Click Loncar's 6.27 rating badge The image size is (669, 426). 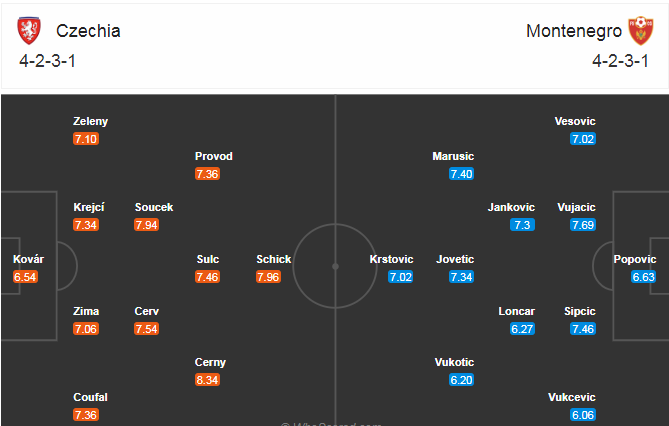pos(522,329)
